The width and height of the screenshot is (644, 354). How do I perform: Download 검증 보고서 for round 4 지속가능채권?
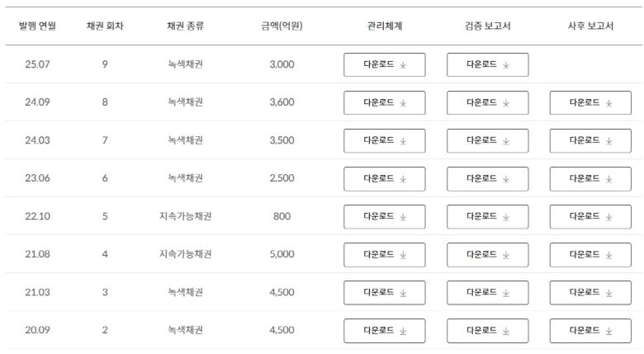tap(487, 254)
